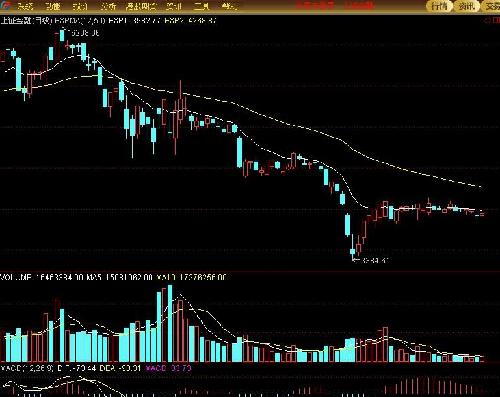
Task: Select the tallest cyan volume bar
Action: click(170, 323)
